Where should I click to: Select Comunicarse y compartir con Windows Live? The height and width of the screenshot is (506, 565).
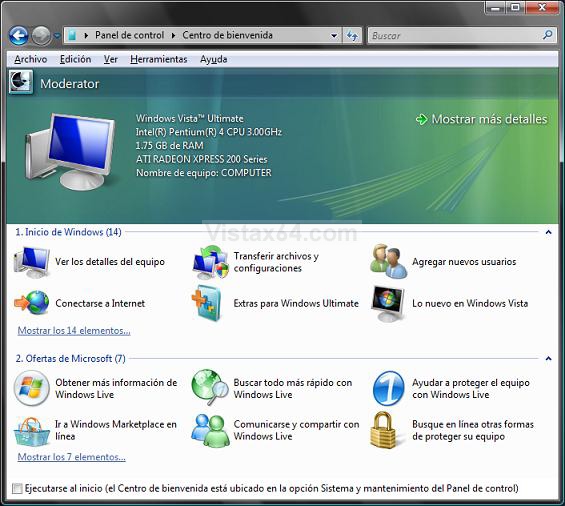click(x=296, y=430)
